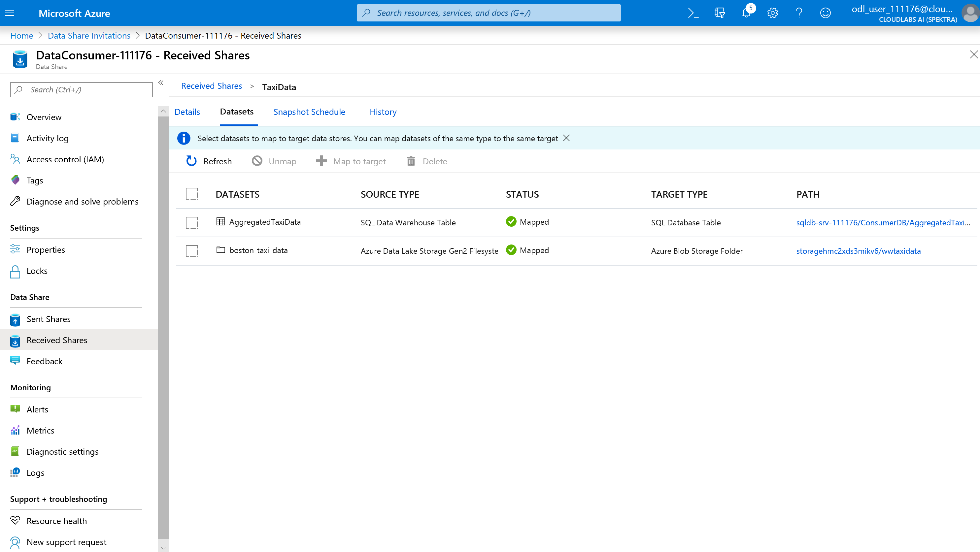Click the PATH column header
Screen dimensions: 980x552
[808, 194]
